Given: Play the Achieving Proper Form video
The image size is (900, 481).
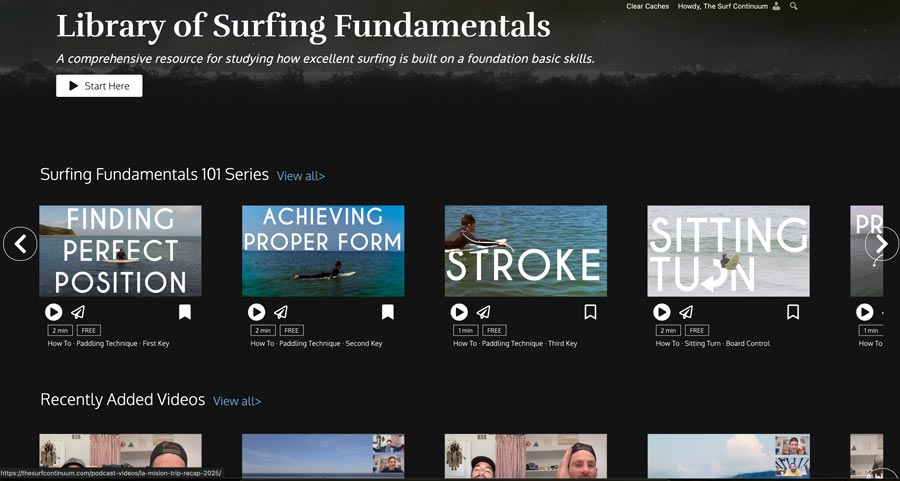Looking at the screenshot, I should click(x=257, y=312).
